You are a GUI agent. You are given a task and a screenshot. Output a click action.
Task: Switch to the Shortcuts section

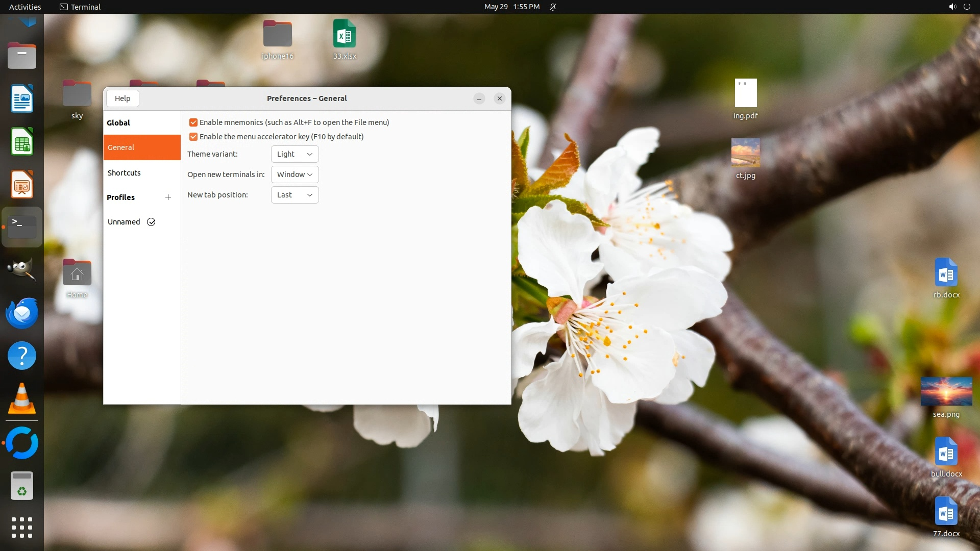click(124, 173)
